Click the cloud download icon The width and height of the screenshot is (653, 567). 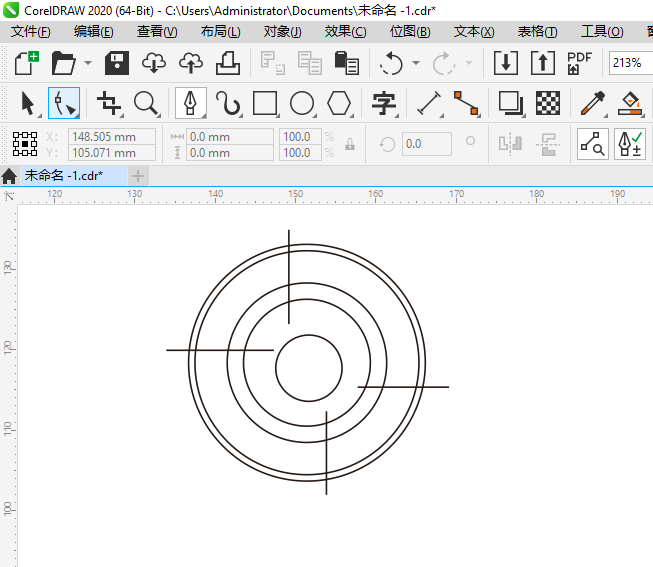click(154, 63)
